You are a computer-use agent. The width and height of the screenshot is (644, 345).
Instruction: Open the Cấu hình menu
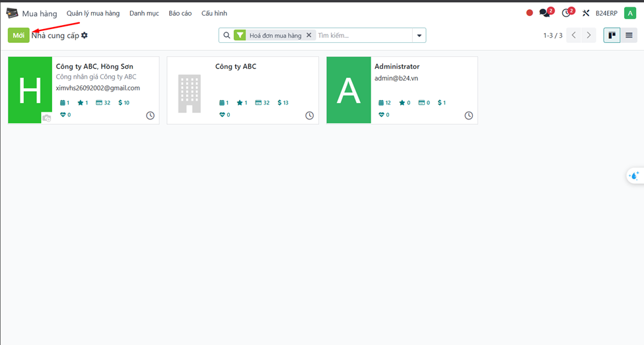pos(214,13)
